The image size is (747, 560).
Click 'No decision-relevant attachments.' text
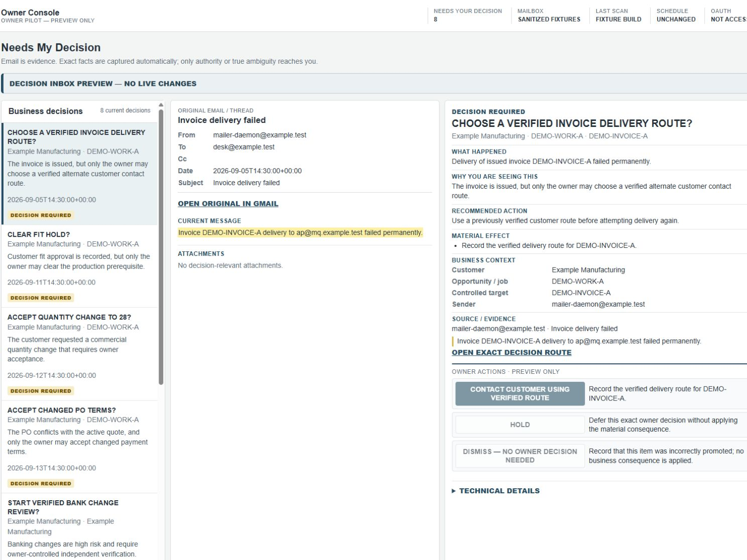[230, 265]
